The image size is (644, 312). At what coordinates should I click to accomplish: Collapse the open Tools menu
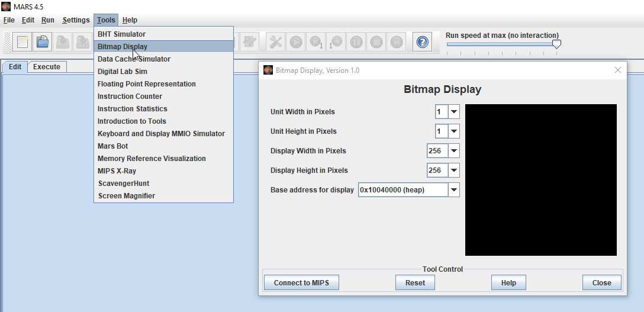pos(106,20)
